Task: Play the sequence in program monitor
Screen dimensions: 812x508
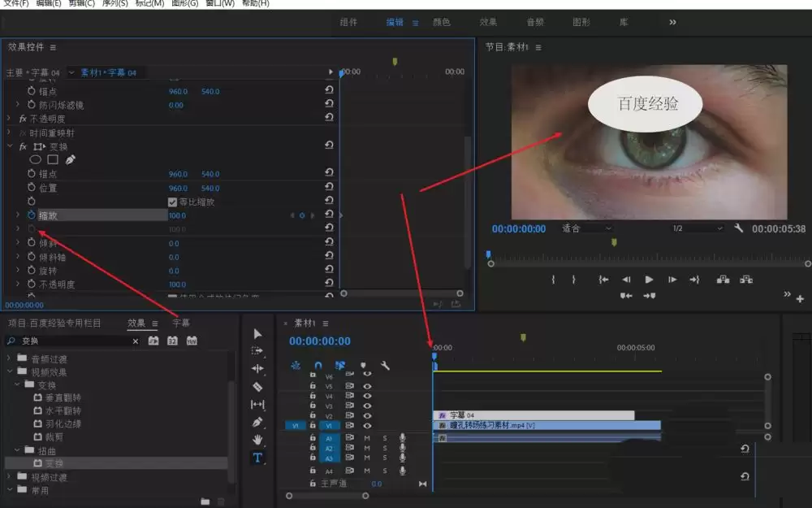Action: coord(649,279)
